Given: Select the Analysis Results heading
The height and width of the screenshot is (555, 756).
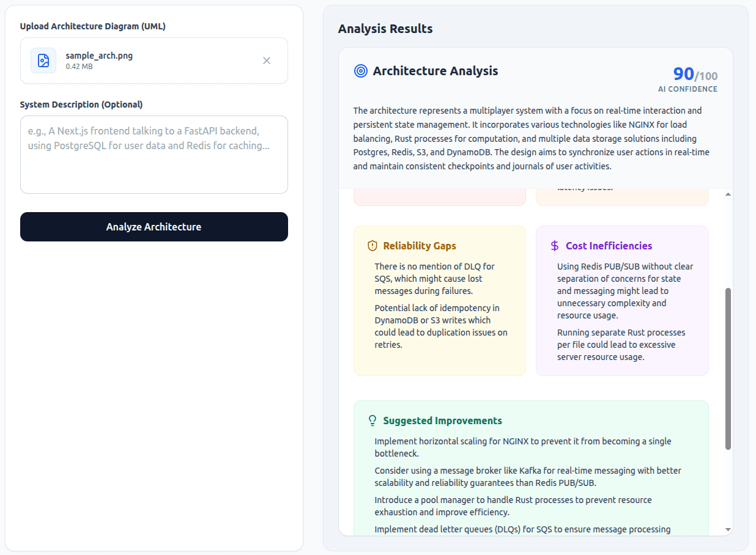Looking at the screenshot, I should pos(385,29).
